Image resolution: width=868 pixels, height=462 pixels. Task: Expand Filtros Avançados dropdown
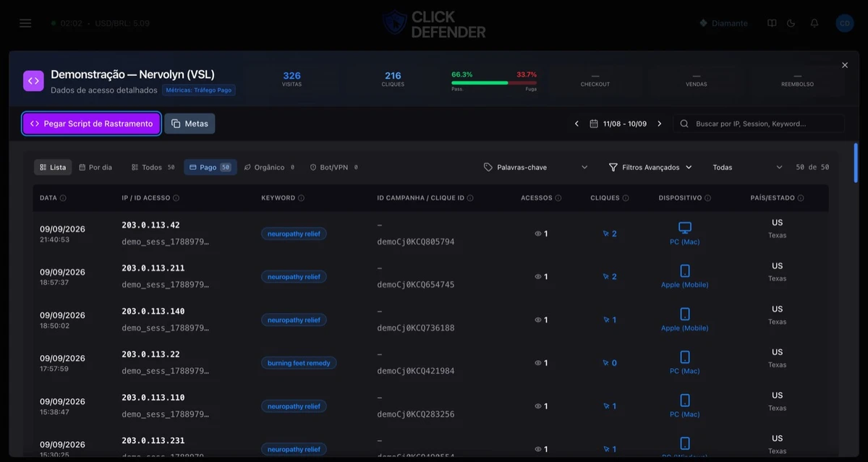650,167
